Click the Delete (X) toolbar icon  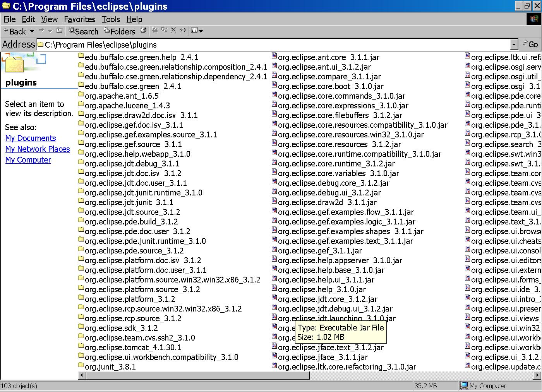(x=173, y=30)
